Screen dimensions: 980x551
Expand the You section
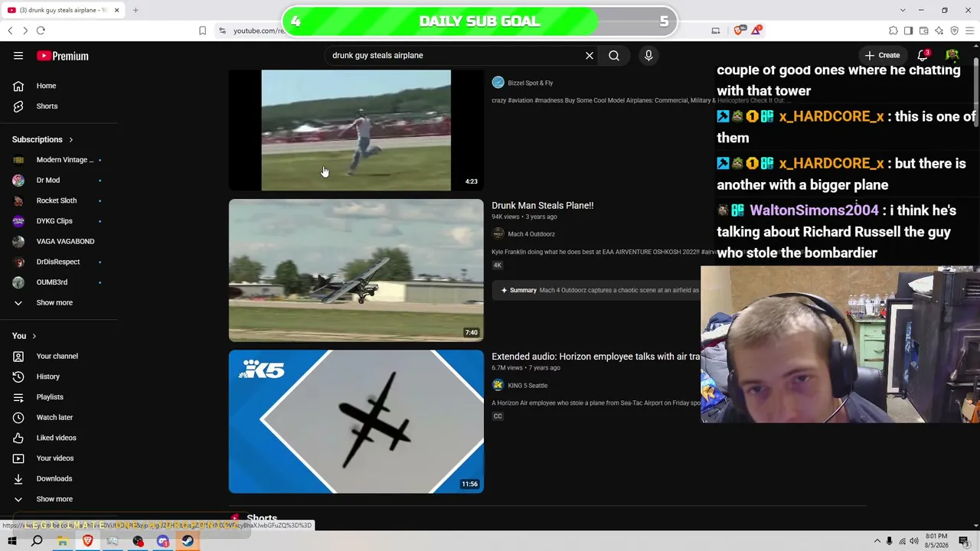[x=24, y=336]
